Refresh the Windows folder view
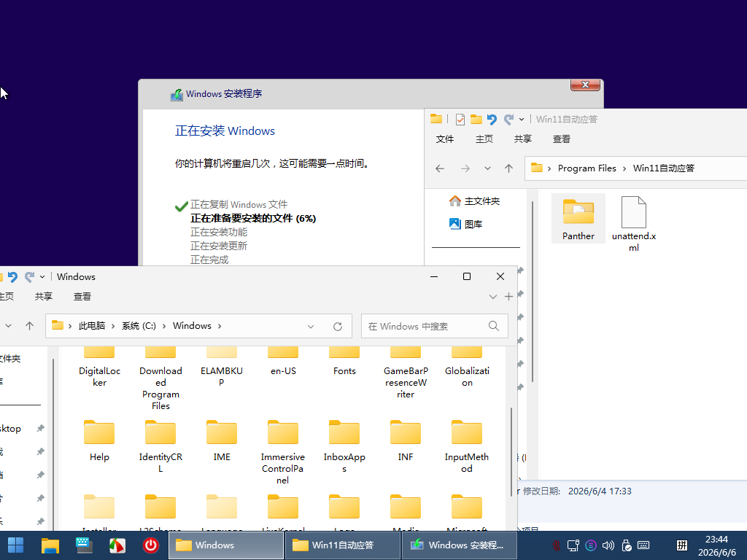This screenshot has height=560, width=747. [x=338, y=327]
